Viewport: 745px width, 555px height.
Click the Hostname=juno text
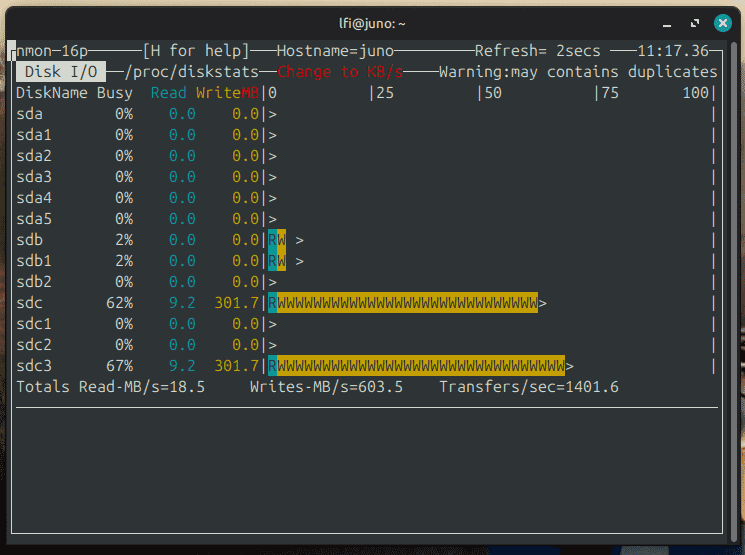pos(335,51)
